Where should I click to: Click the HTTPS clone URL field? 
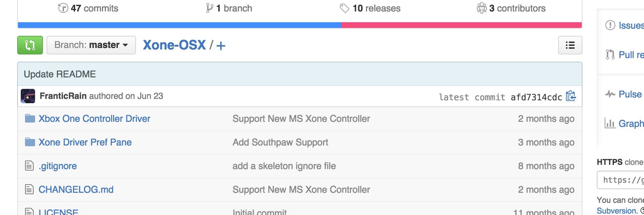click(x=621, y=180)
